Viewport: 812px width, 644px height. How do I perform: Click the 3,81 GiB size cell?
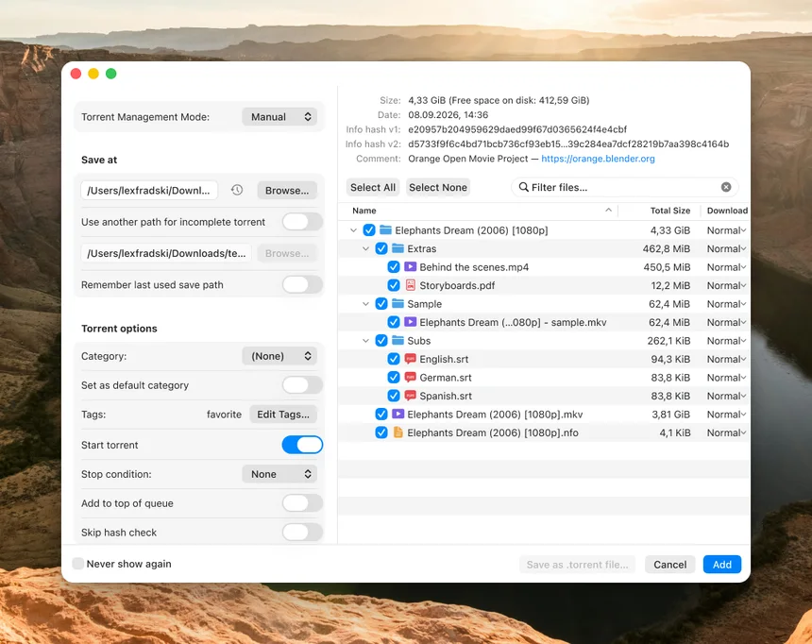[671, 414]
